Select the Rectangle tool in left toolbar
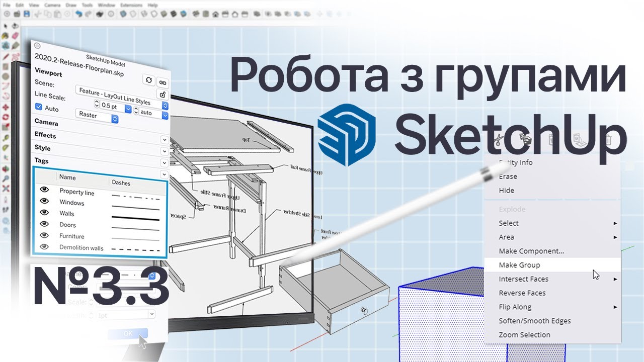 tap(6, 66)
